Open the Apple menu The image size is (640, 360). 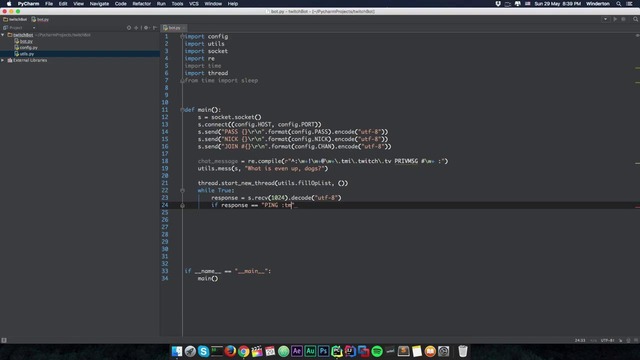tap(9, 4)
